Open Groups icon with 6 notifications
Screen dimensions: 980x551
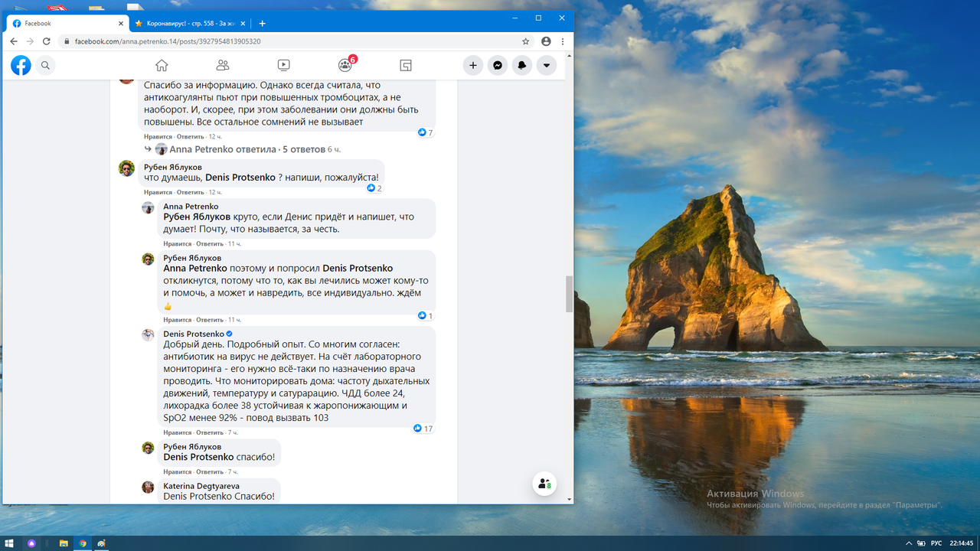coord(345,65)
